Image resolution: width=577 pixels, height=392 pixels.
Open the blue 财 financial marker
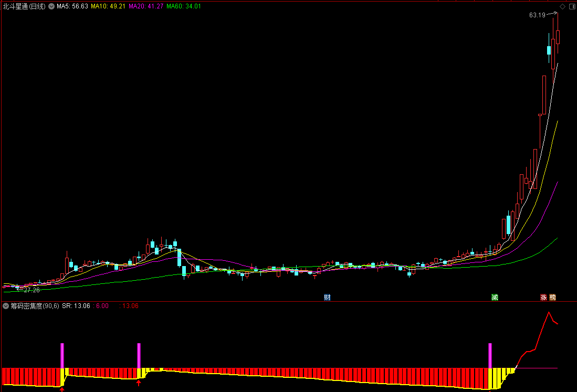pos(327,297)
